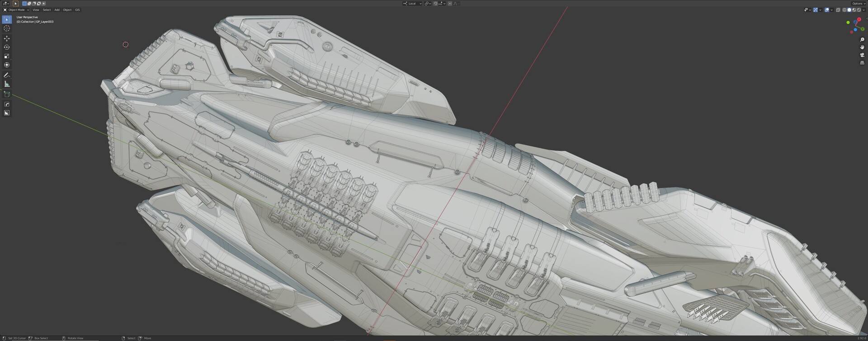
Task: Toggle camera view with the camera icon
Action: [x=862, y=55]
